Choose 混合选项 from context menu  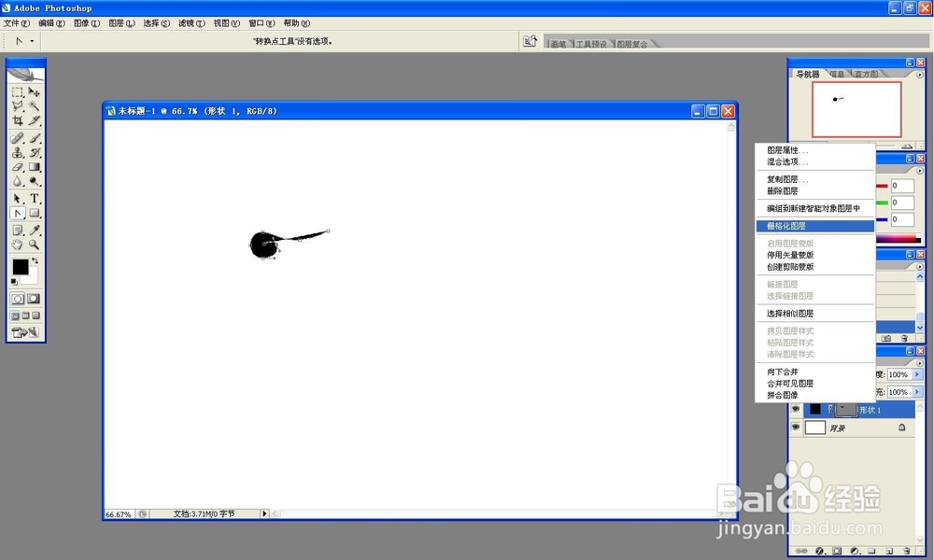[814, 161]
